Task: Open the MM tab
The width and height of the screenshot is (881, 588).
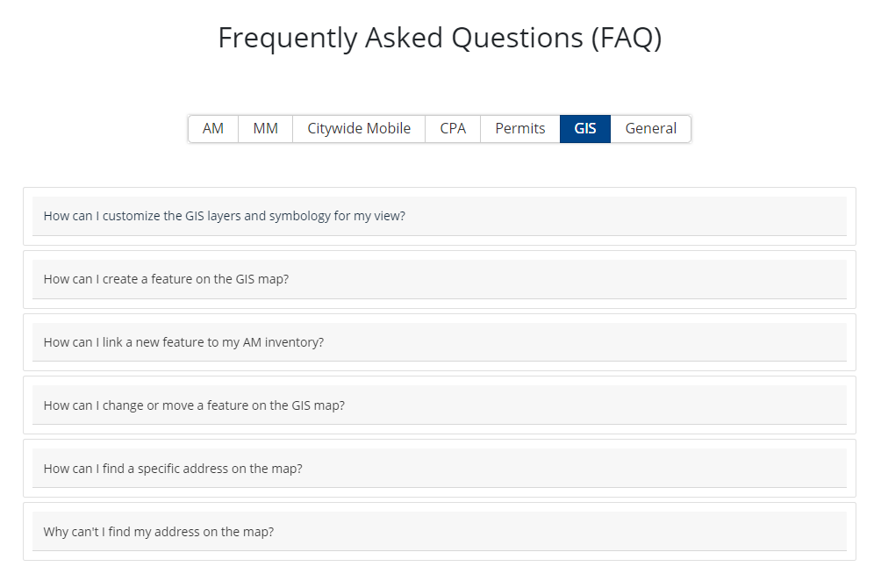Action: (265, 129)
